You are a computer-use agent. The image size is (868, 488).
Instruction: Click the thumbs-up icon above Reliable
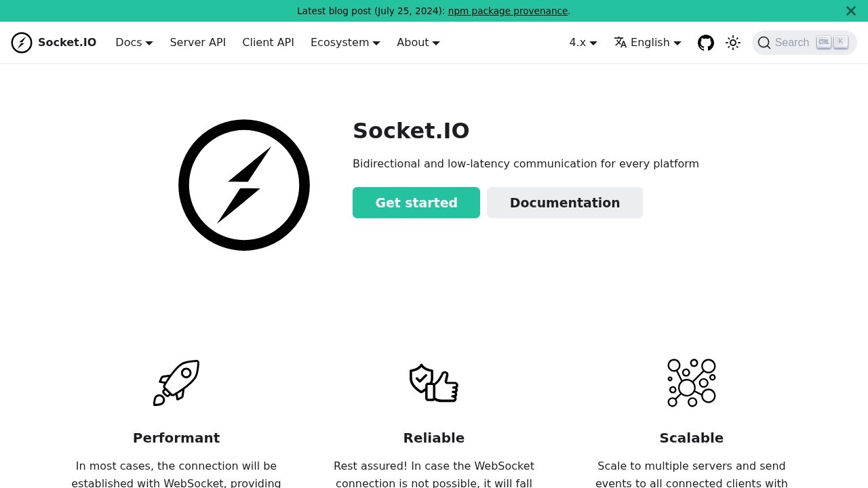[x=433, y=382]
